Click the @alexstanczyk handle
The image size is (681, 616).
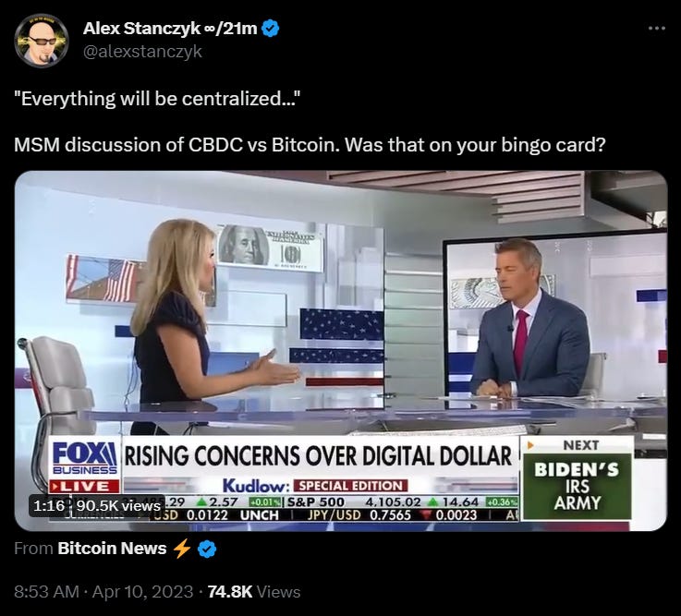pyautogui.click(x=142, y=52)
